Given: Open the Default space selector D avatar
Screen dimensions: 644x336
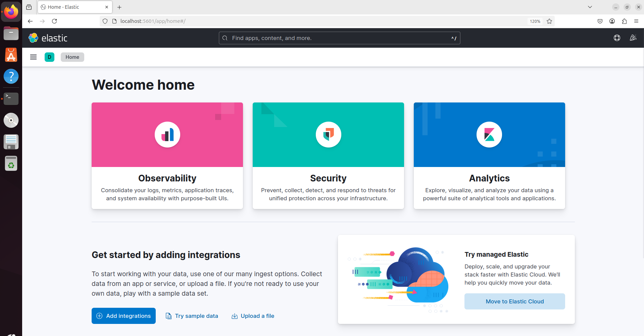Looking at the screenshot, I should click(49, 57).
